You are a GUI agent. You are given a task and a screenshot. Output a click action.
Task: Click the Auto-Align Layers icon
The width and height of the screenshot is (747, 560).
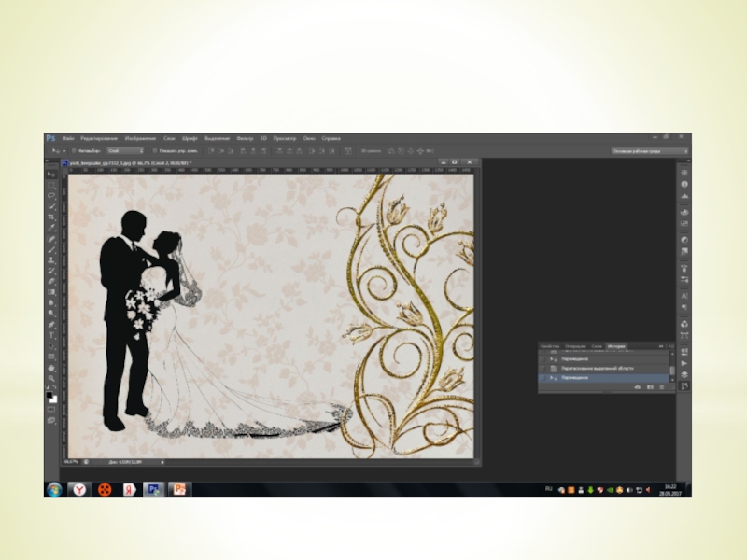[x=348, y=151]
